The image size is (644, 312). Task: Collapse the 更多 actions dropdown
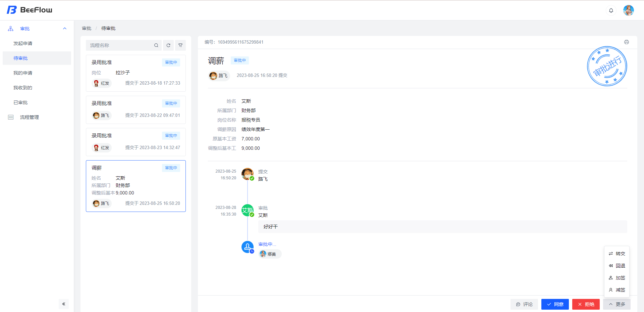617,304
